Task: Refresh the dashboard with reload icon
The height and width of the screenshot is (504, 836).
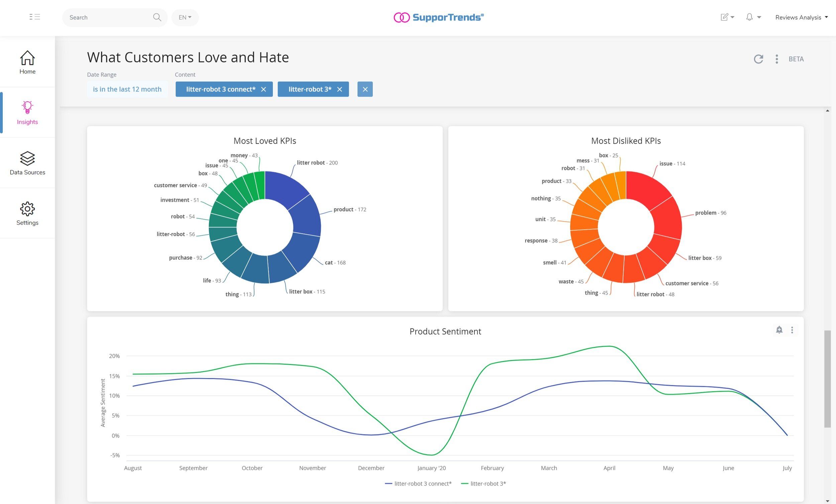Action: [x=758, y=59]
